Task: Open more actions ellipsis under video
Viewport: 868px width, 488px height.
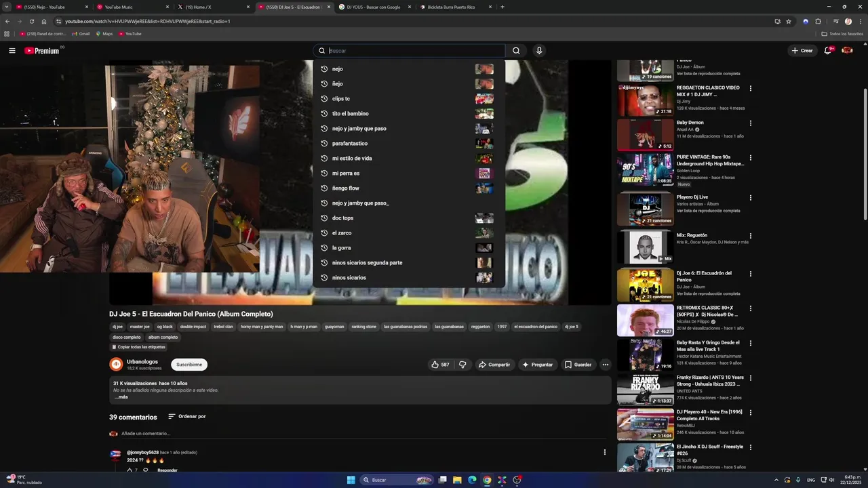Action: tap(606, 365)
